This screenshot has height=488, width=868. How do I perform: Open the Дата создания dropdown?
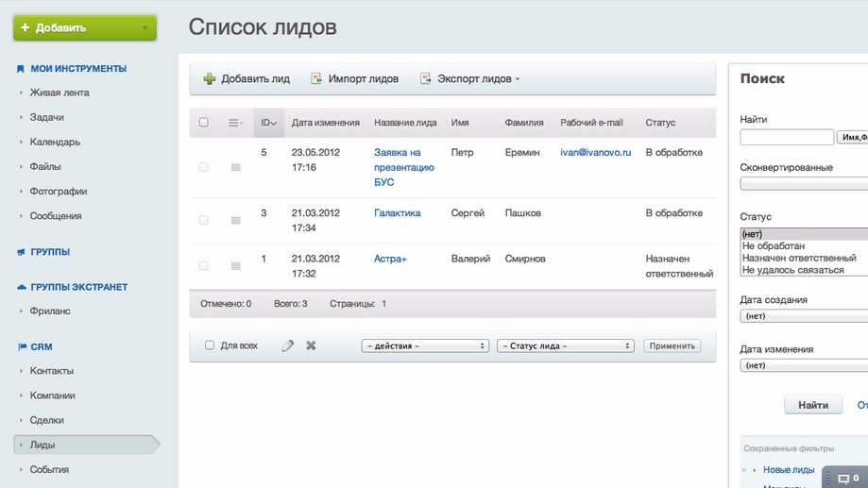(804, 316)
